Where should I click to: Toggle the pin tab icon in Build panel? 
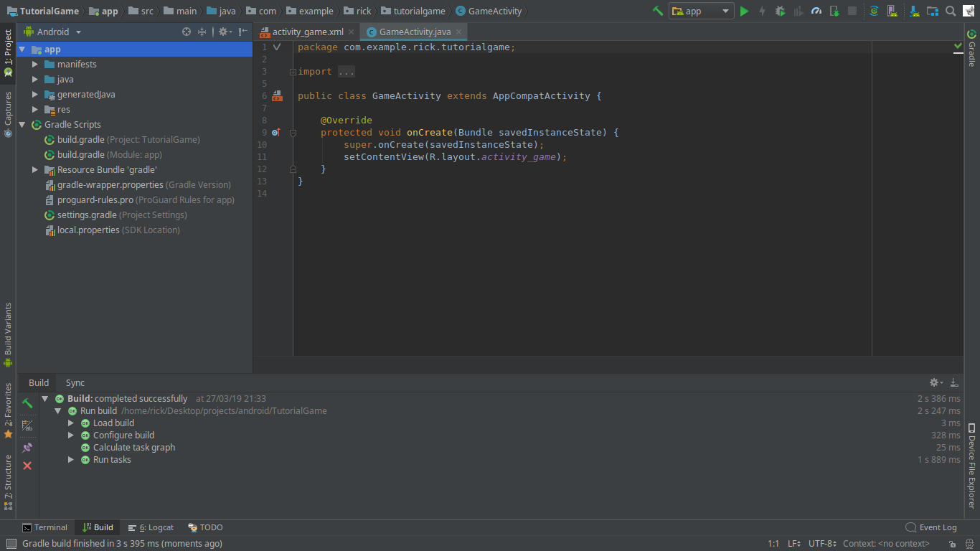tap(27, 447)
